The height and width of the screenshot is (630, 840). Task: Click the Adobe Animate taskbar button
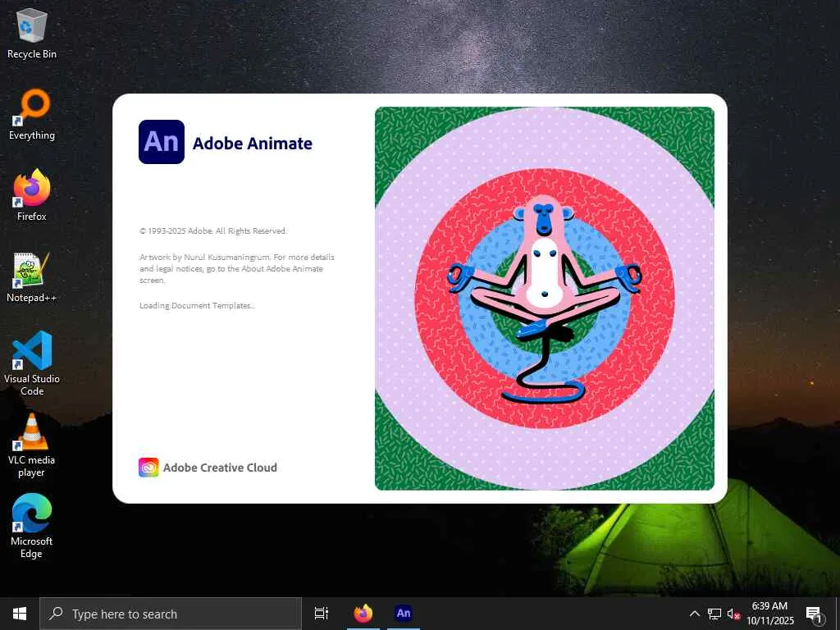click(404, 614)
